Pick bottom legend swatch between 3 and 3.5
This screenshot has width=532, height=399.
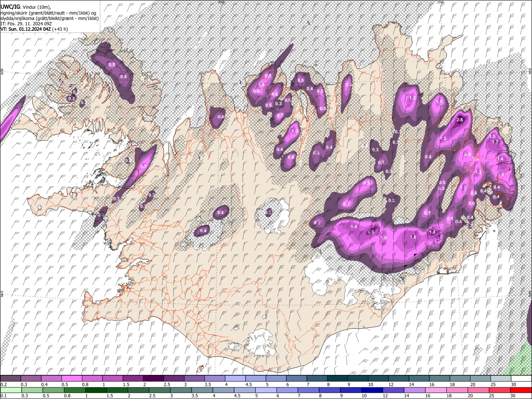(180, 390)
